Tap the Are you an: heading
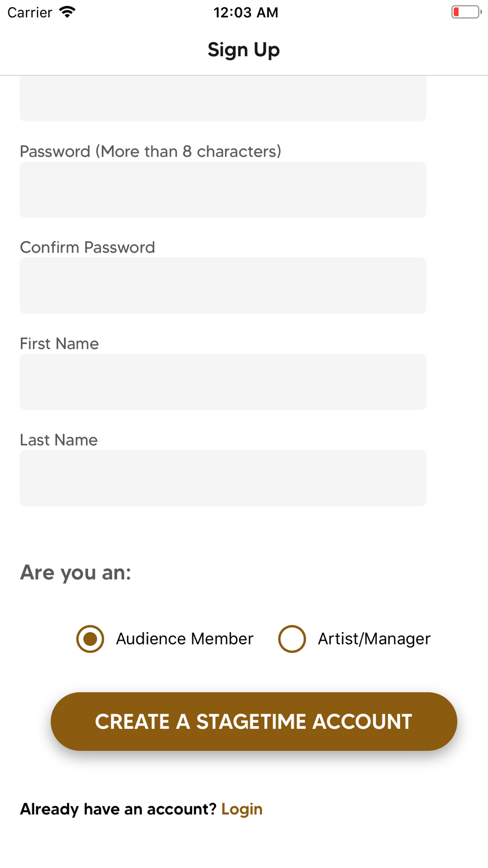Screen dimensions: 488x868 coord(76,572)
